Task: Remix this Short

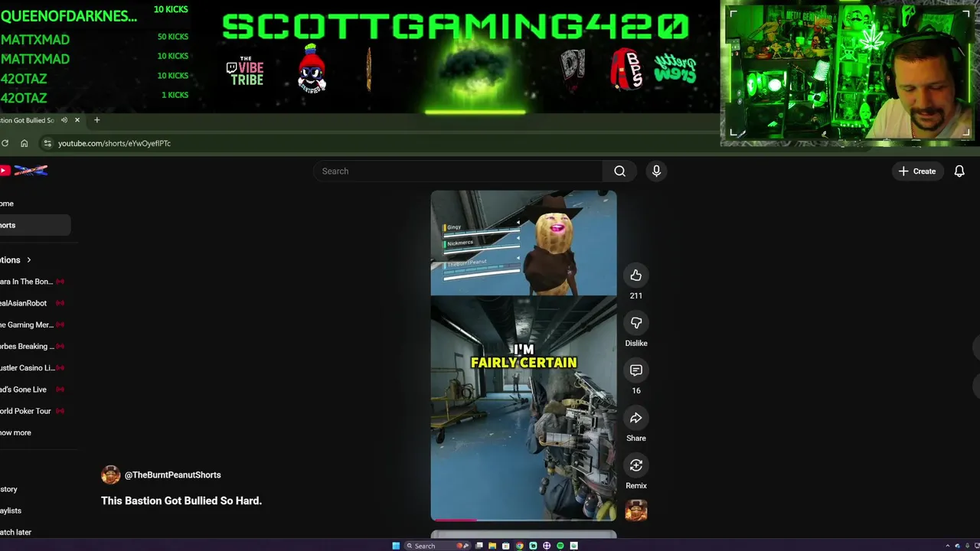Action: coord(635,465)
